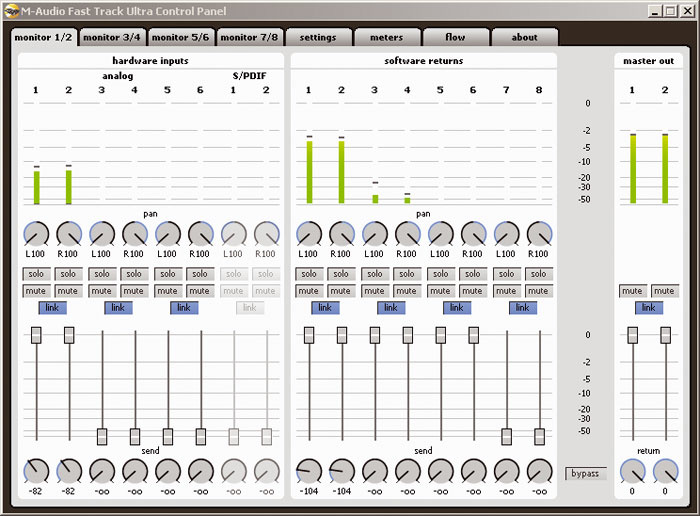The width and height of the screenshot is (700, 516).
Task: Click send knob of software return 1
Action: (309, 471)
